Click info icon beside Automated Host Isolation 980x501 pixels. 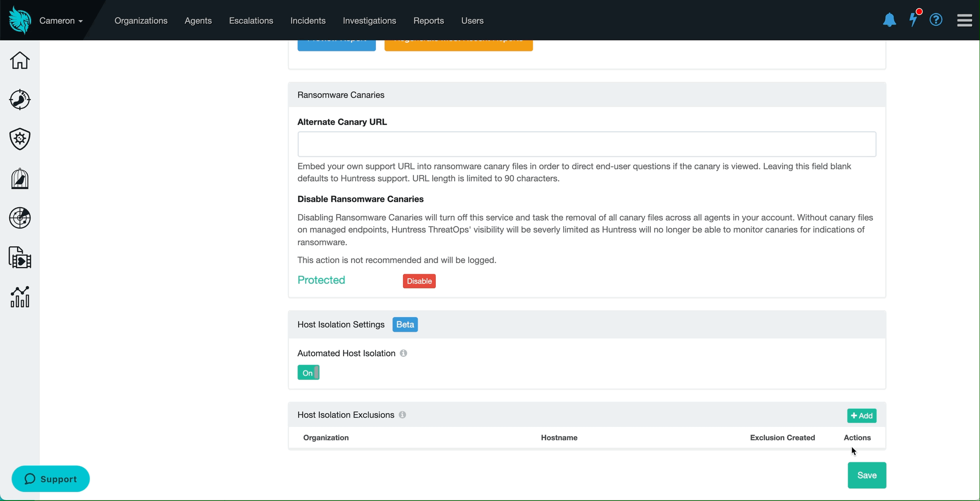[x=403, y=353]
